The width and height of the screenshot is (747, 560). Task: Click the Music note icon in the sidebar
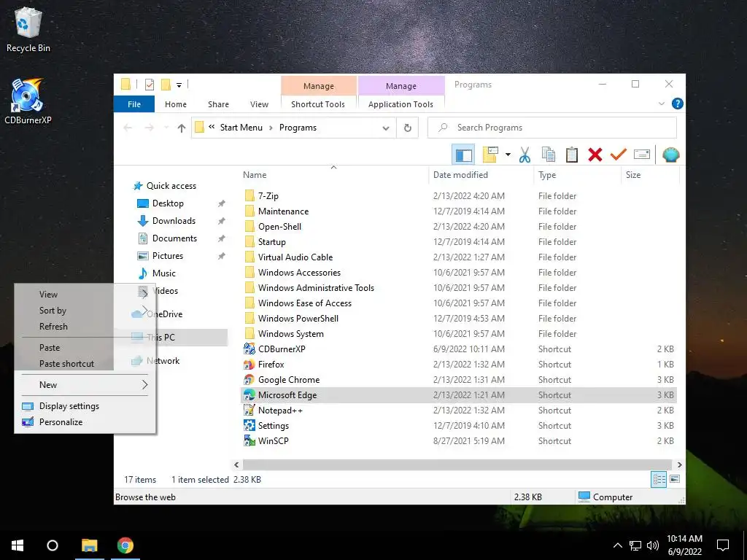click(142, 273)
